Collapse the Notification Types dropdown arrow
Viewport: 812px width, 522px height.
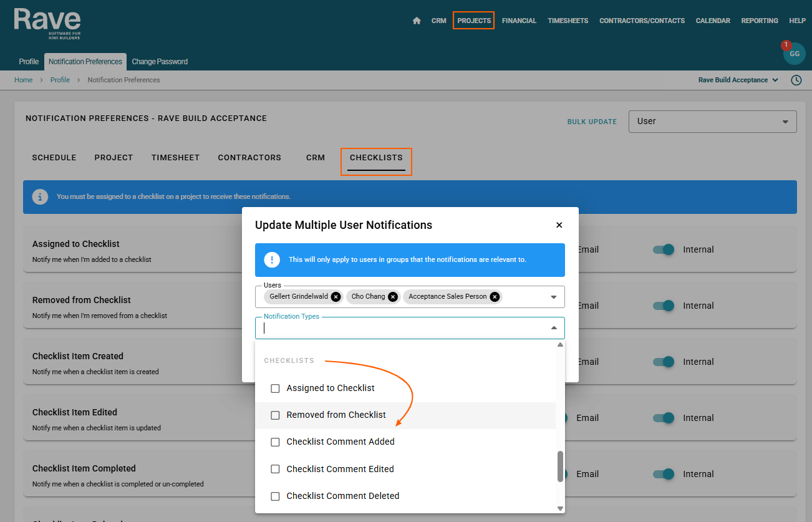(x=553, y=328)
